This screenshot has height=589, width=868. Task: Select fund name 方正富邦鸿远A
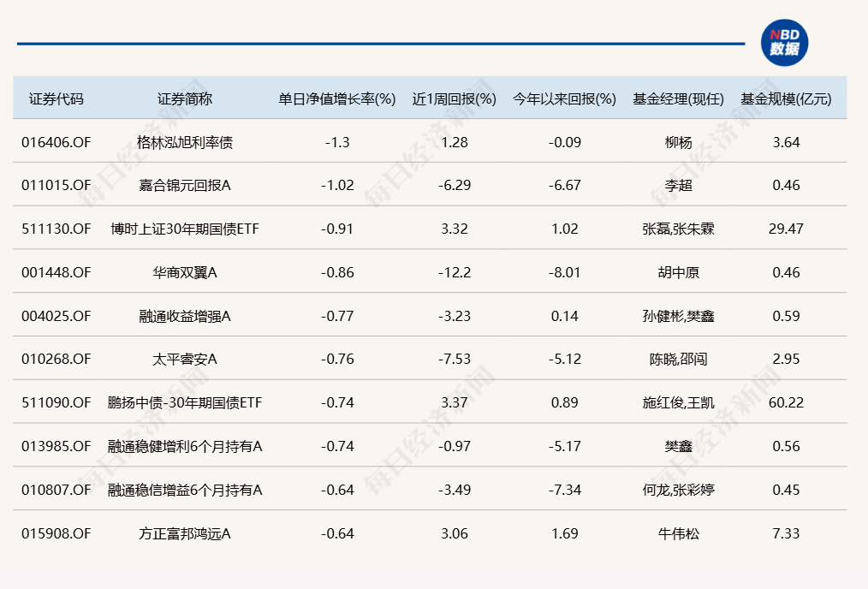tap(184, 533)
